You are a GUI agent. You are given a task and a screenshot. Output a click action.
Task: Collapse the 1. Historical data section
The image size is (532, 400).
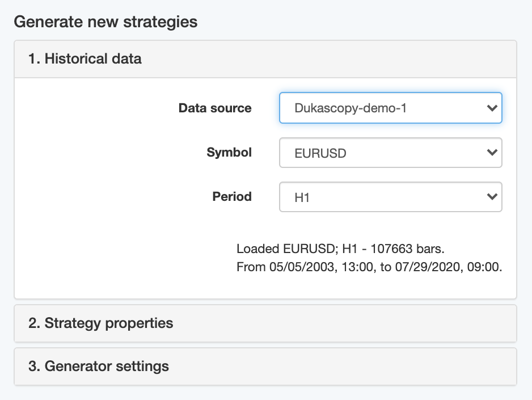click(85, 58)
